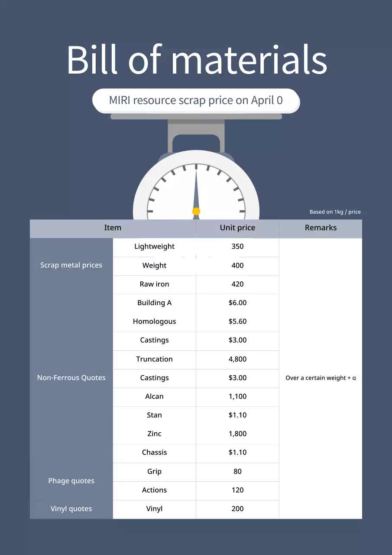Click the "Bill of materials" title
Image resolution: width=392 pixels, height=555 pixels.
196,60
